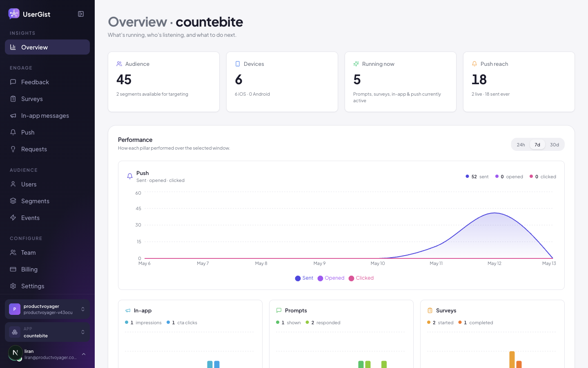Viewport: 588px width, 368px height.
Task: Click the '1 completed' stat in Surveys
Action: 476,323
